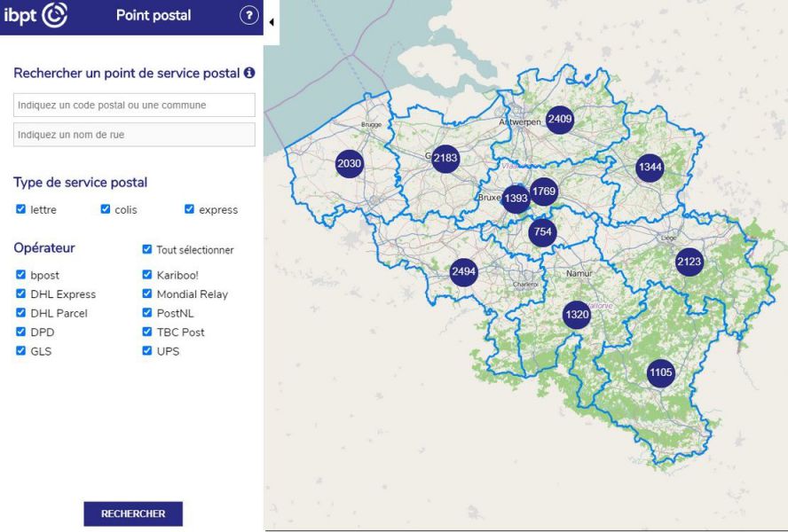Screen dimensions: 788x532
Task: Uncheck the bpost operator
Action: click(x=21, y=275)
